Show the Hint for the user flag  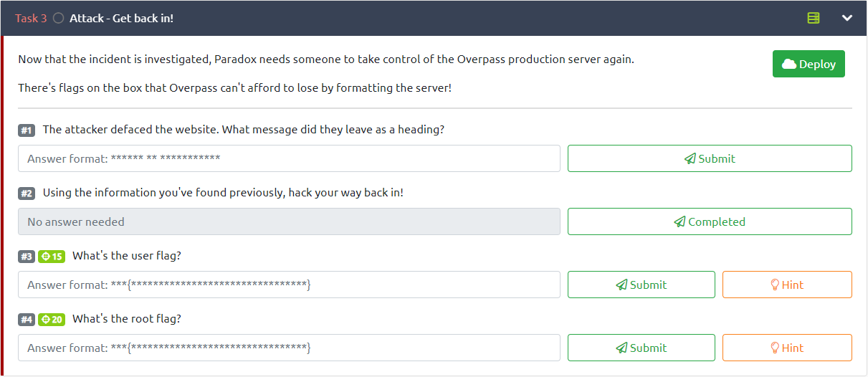(x=787, y=285)
